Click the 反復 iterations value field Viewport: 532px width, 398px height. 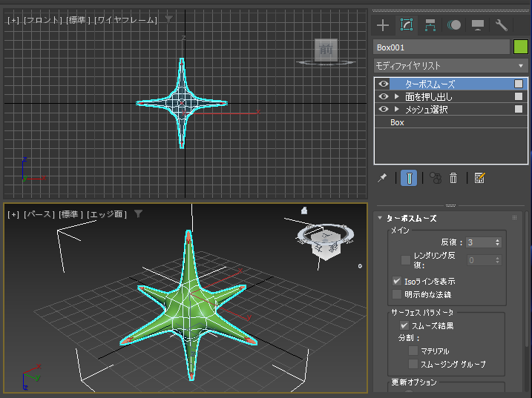click(480, 242)
